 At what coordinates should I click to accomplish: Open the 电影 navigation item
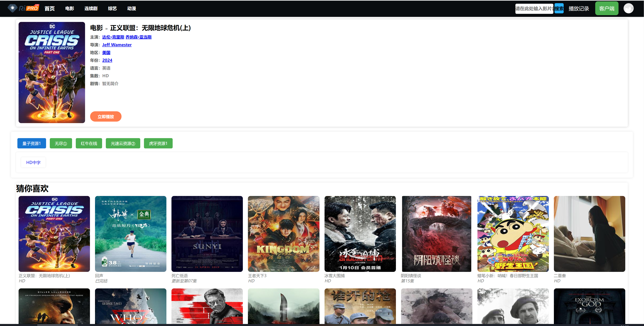(70, 8)
